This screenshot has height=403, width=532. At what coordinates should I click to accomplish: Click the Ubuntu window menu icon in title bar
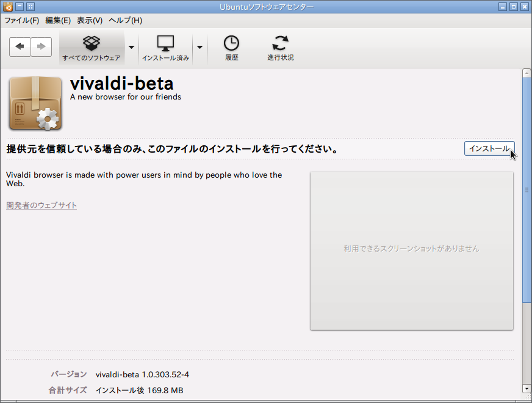coord(8,7)
